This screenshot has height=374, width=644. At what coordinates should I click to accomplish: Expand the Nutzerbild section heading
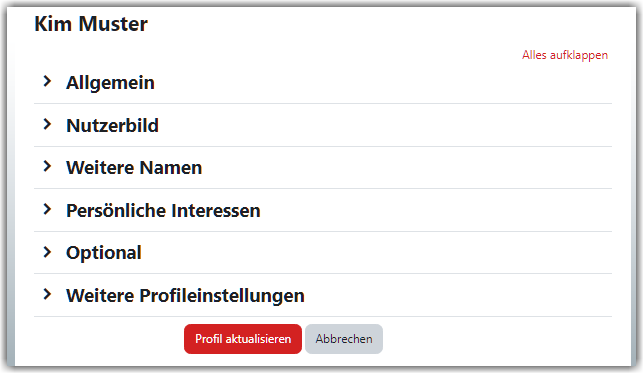click(113, 125)
